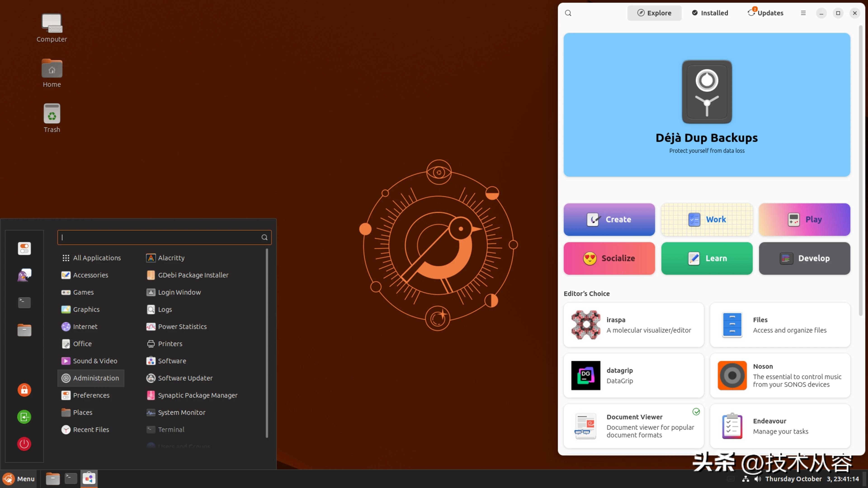Select the Internet category

91,327
